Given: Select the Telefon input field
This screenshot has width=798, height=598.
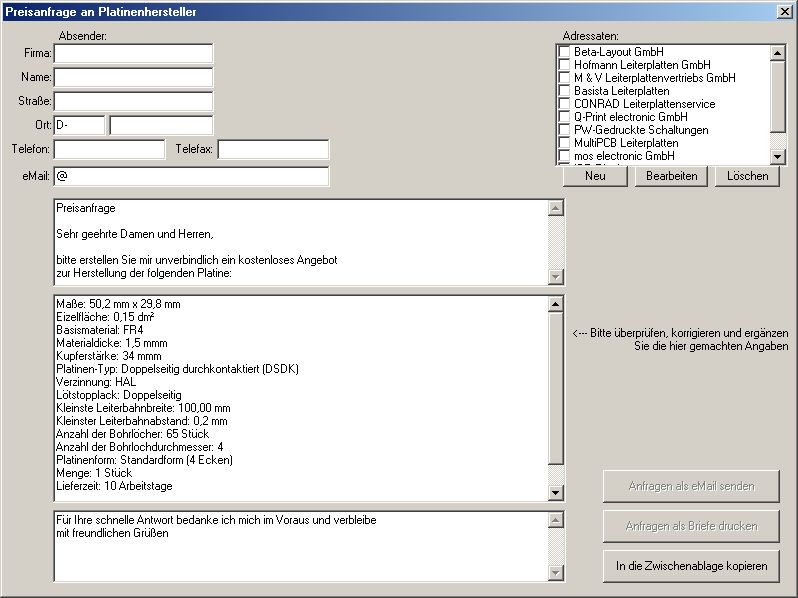Looking at the screenshot, I should (109, 149).
